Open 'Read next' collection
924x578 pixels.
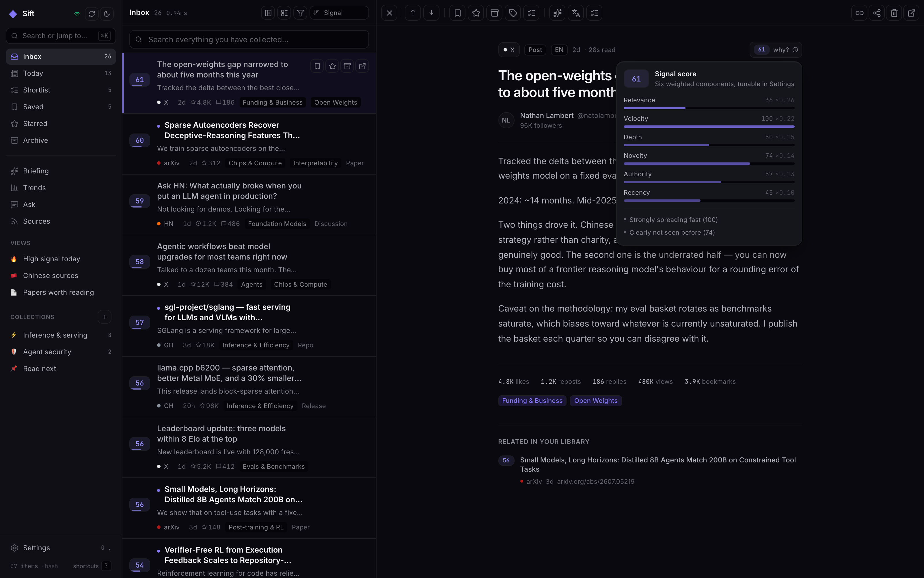(x=61, y=369)
